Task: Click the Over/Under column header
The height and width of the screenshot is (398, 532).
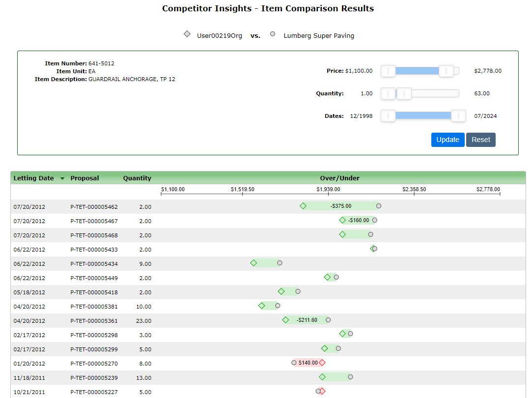Action: coord(339,178)
